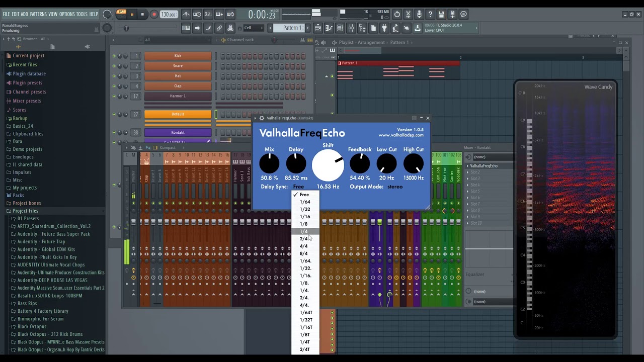Click the one-click recording microphone icon
The image size is (644, 362).
pos(419,15)
